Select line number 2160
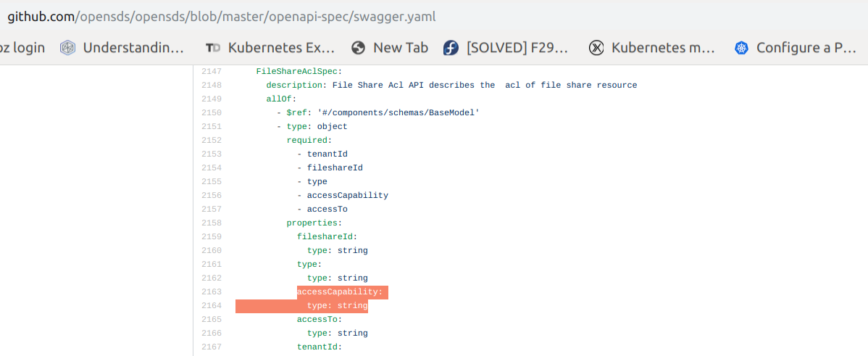Viewport: 868px width, 356px height. (212, 250)
